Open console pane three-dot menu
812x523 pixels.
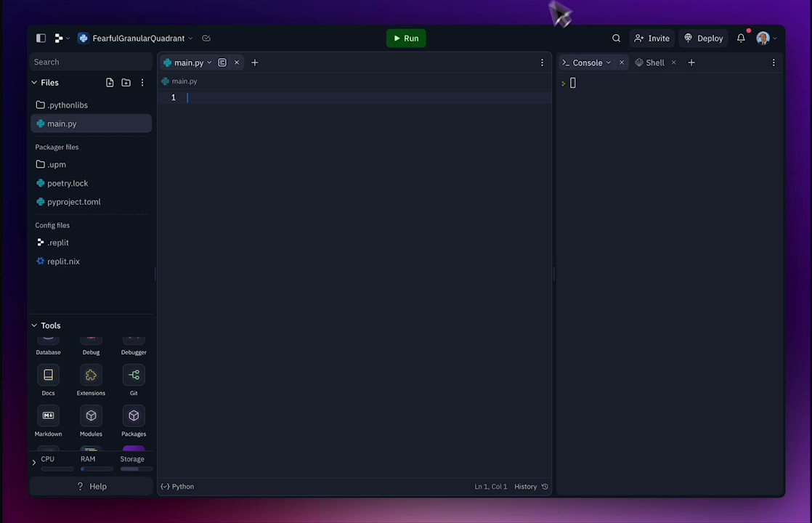[x=774, y=62]
